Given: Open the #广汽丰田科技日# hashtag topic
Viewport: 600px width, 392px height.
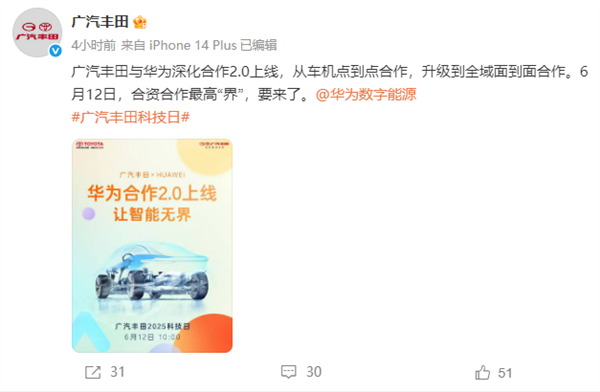Looking at the screenshot, I should point(130,118).
